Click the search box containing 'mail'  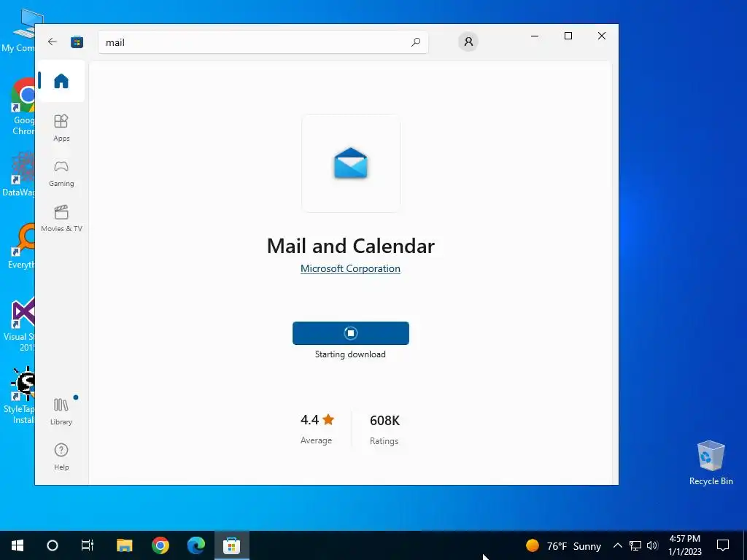(263, 42)
